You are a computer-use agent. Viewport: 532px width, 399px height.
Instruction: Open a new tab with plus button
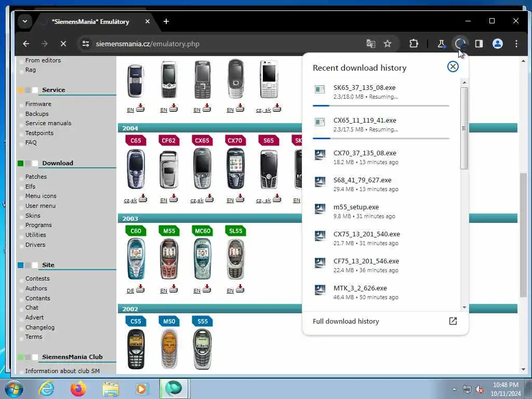click(166, 21)
